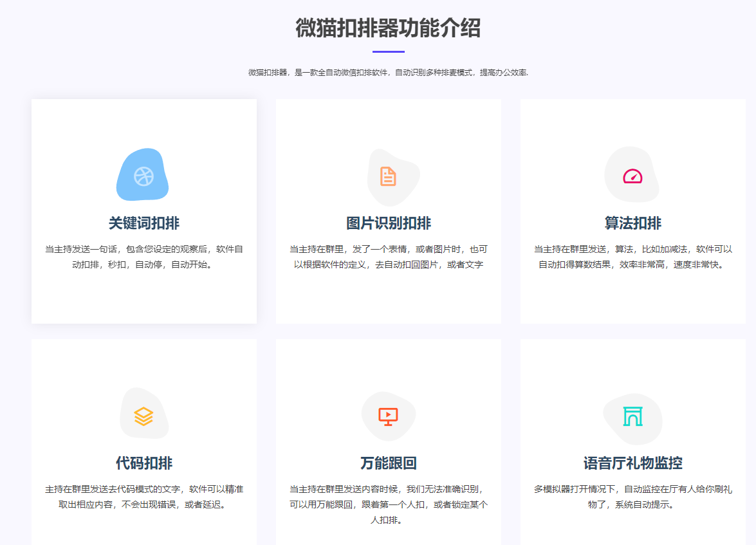Click the description starting 当主持在群里发送内容时候
The image size is (756, 545).
[388, 504]
